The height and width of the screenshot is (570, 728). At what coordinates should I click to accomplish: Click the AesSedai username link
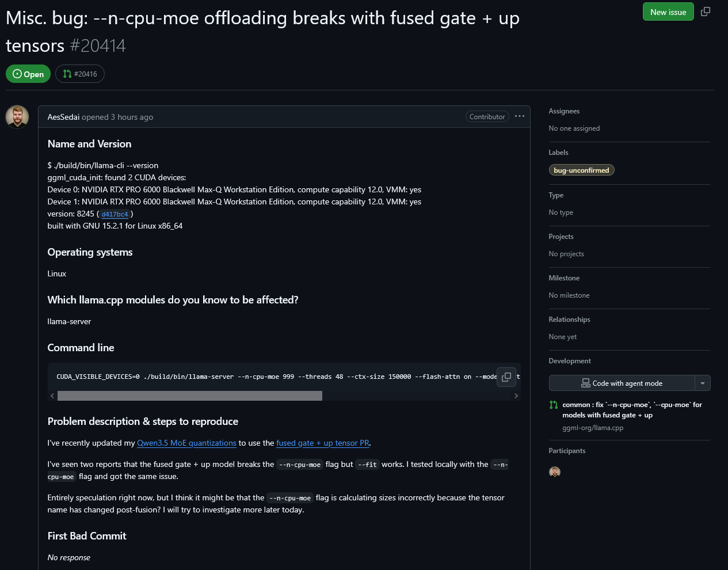coord(63,117)
